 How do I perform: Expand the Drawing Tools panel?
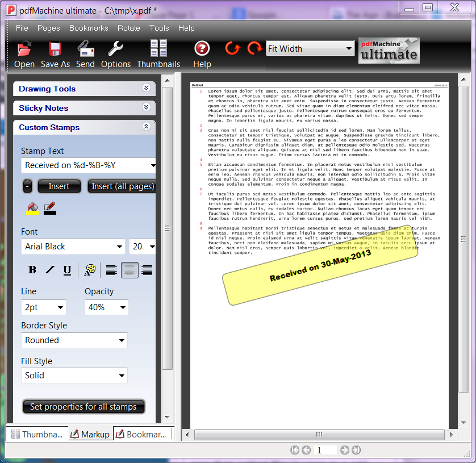(x=146, y=89)
